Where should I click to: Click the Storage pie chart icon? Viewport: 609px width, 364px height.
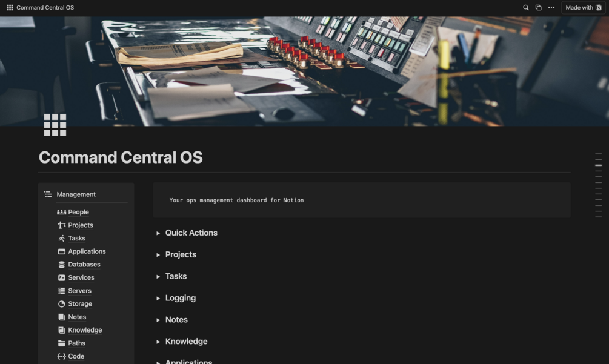[x=61, y=304]
